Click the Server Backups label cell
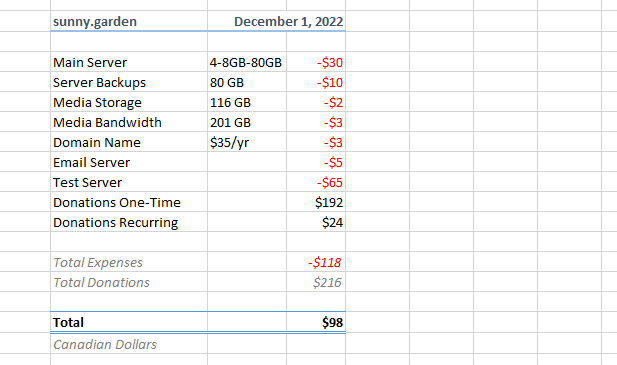The image size is (617, 365). 129,82
